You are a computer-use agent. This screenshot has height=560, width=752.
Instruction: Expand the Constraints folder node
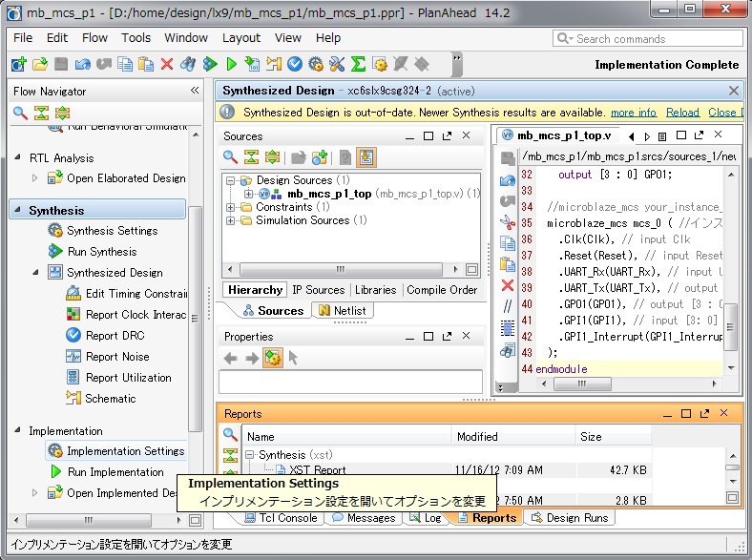230,207
